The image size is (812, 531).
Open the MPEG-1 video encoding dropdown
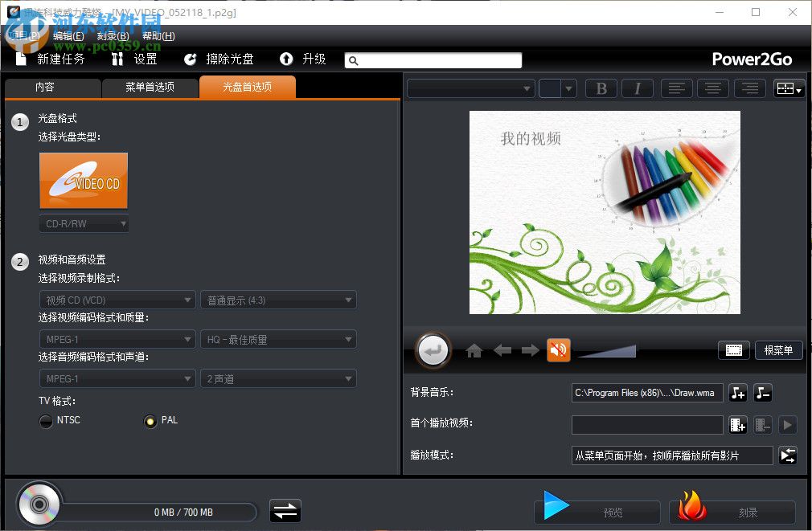click(x=117, y=340)
